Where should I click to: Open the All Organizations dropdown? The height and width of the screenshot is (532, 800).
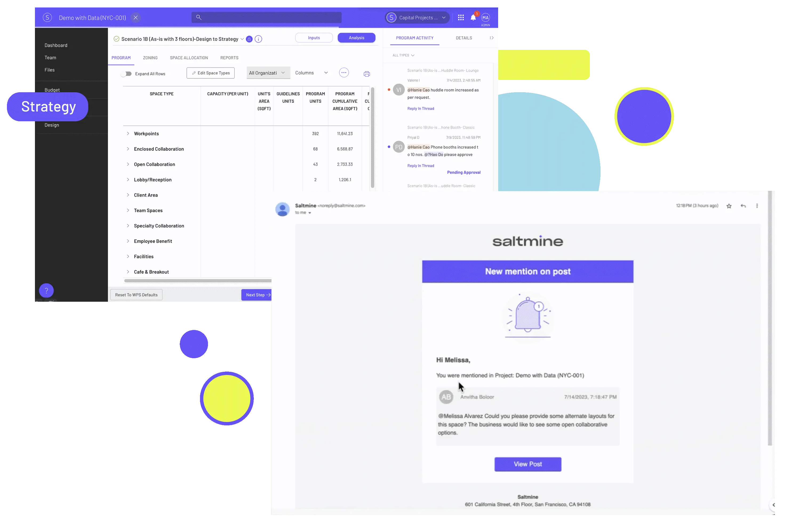267,72
